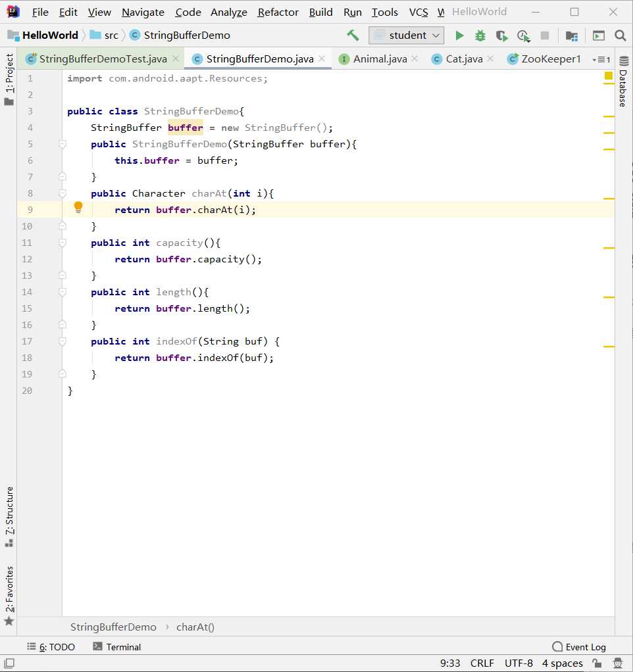This screenshot has width=633, height=672.
Task: Open the Database tool window
Action: 624,82
